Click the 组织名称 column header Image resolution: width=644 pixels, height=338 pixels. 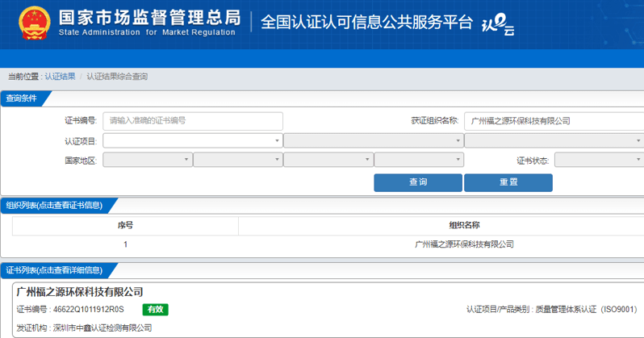tap(464, 226)
